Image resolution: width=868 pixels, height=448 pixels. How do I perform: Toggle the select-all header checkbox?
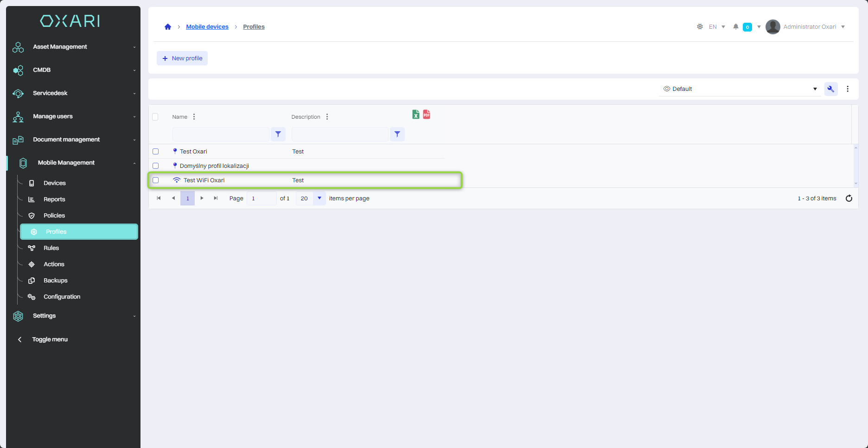(155, 117)
